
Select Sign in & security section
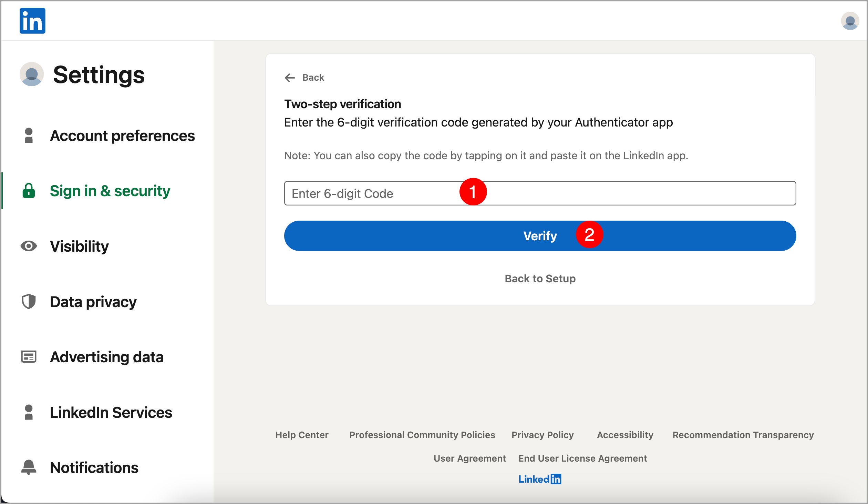point(110,191)
